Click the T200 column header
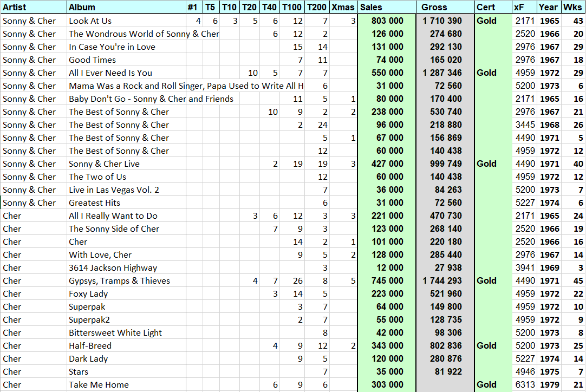Viewport: 586px width, 392px height. [x=316, y=7]
